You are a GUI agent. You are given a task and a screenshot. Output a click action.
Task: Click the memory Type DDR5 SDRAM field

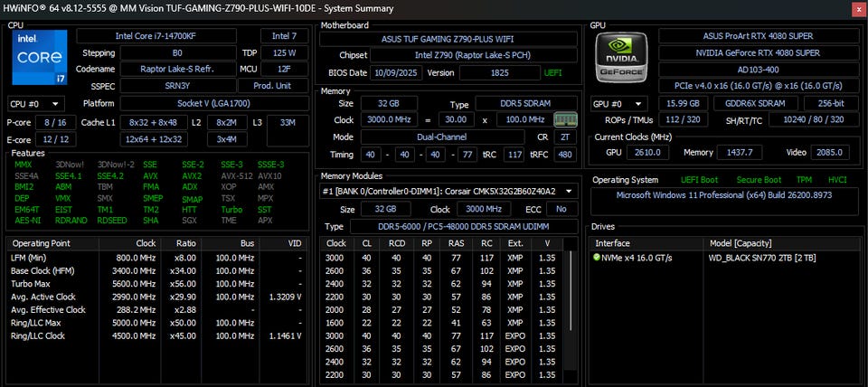(x=526, y=104)
